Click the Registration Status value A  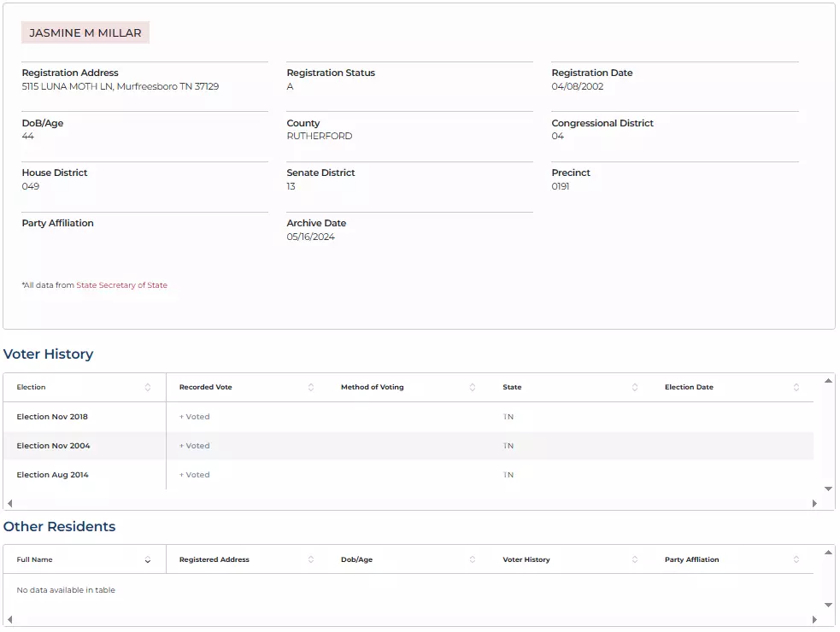pyautogui.click(x=290, y=86)
